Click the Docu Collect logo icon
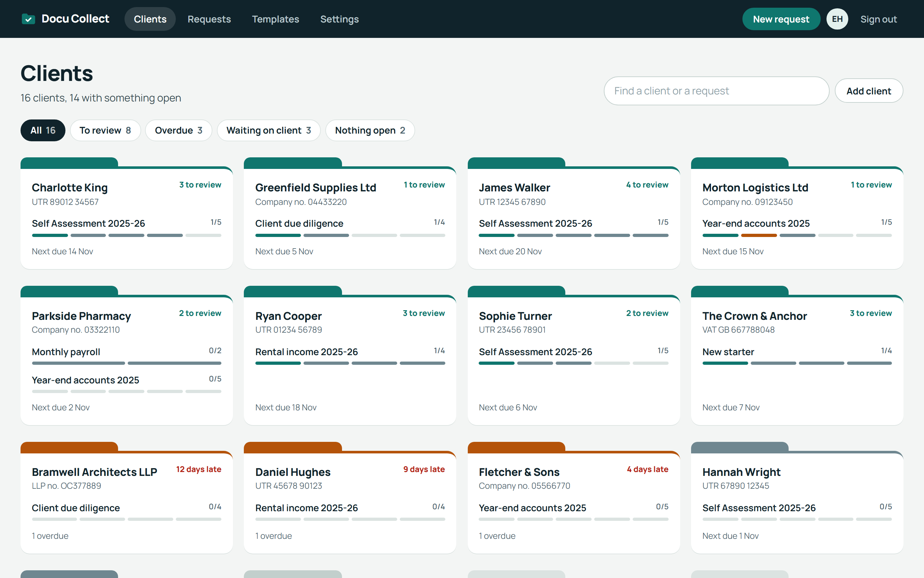The width and height of the screenshot is (924, 578). [x=28, y=19]
